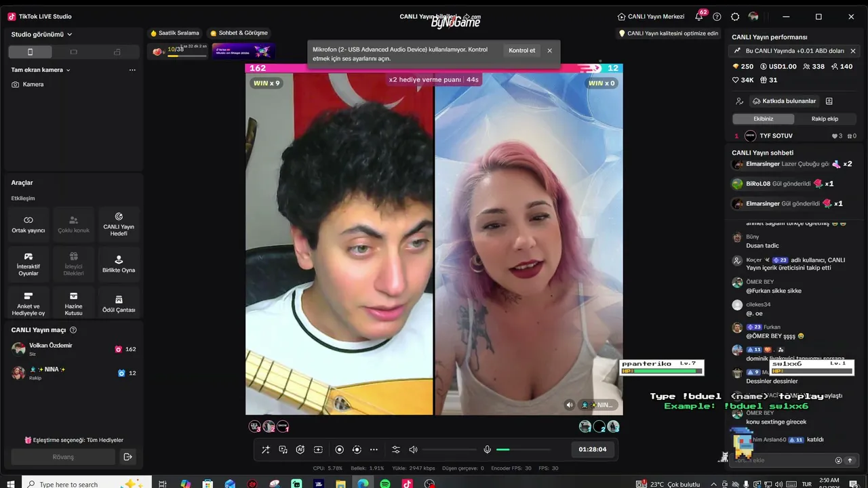The height and width of the screenshot is (488, 868).
Task: Mute the speaker output
Action: pos(413,449)
